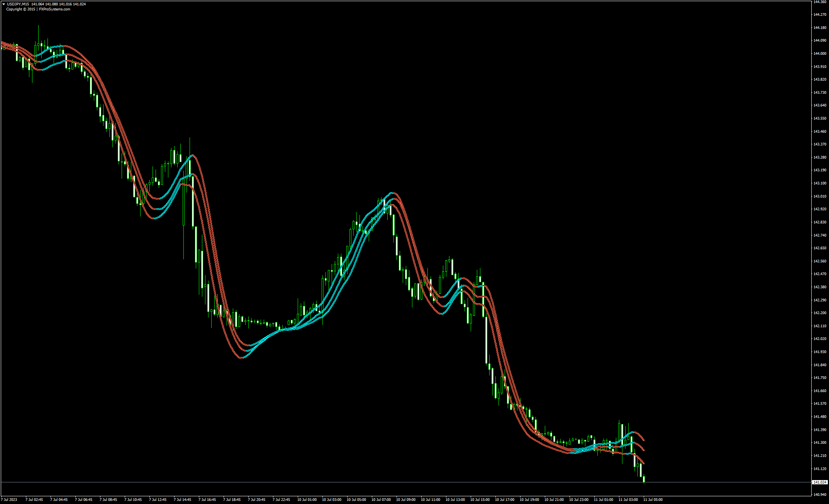
Task: Click the 140.940 bottom price label
Action: tap(820, 494)
